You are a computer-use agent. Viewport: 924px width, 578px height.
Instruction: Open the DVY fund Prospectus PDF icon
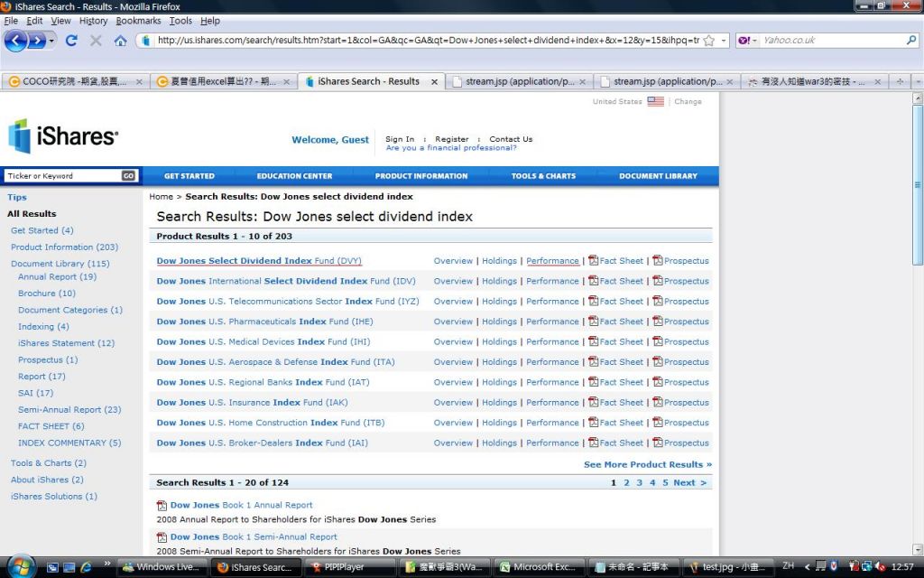click(x=658, y=261)
